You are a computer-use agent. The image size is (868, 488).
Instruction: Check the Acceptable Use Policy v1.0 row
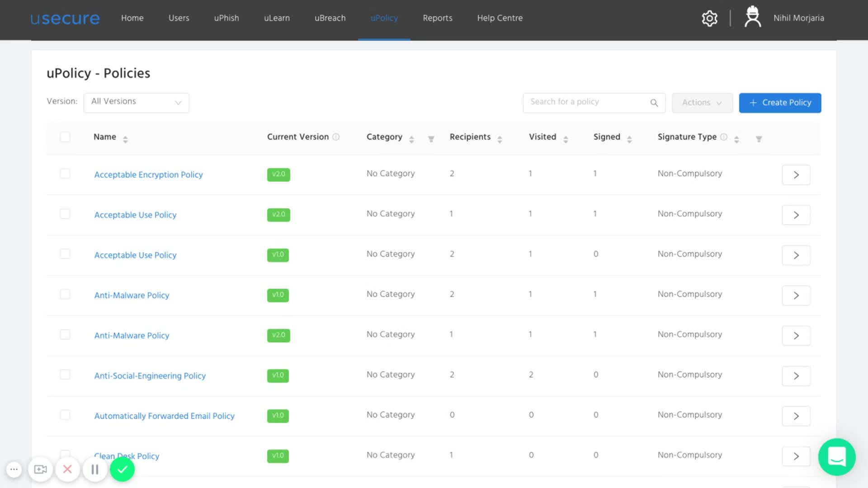(x=65, y=254)
